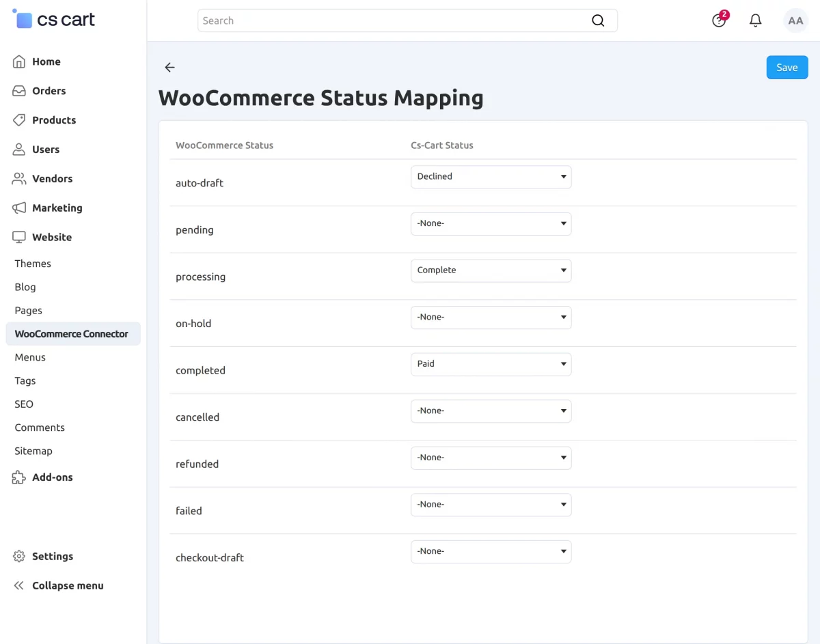The image size is (820, 644).
Task: Open the Tags submenu item
Action: (x=25, y=381)
